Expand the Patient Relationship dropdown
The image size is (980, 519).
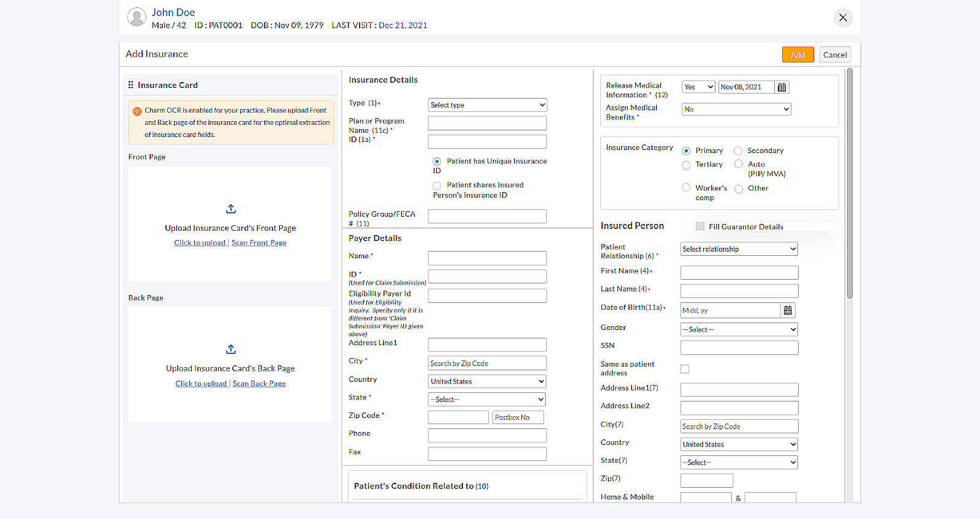point(739,249)
